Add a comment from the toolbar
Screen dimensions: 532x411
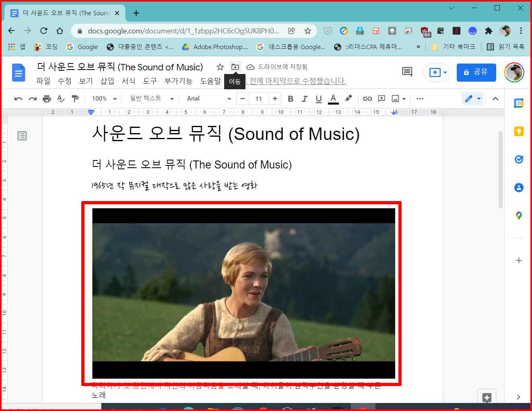381,99
